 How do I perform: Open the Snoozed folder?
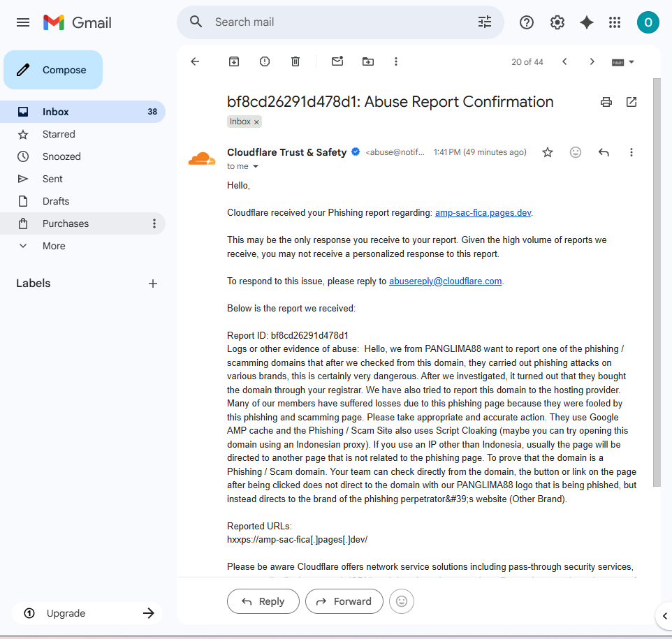tap(82, 156)
